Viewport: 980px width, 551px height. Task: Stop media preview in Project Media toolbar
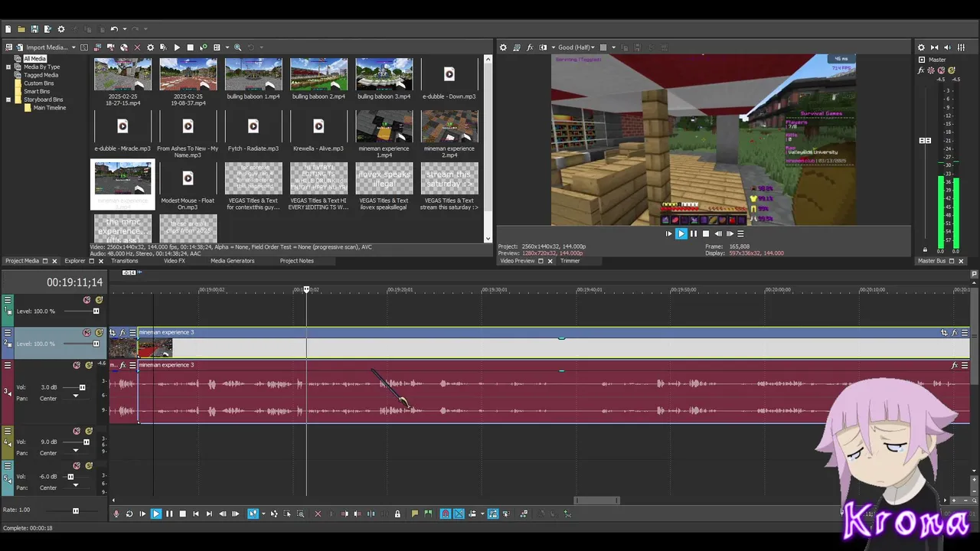click(190, 47)
